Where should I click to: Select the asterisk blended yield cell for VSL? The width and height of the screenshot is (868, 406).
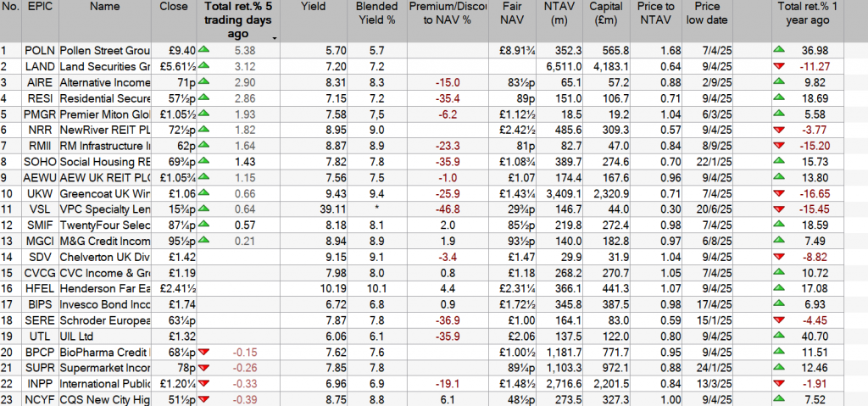377,209
